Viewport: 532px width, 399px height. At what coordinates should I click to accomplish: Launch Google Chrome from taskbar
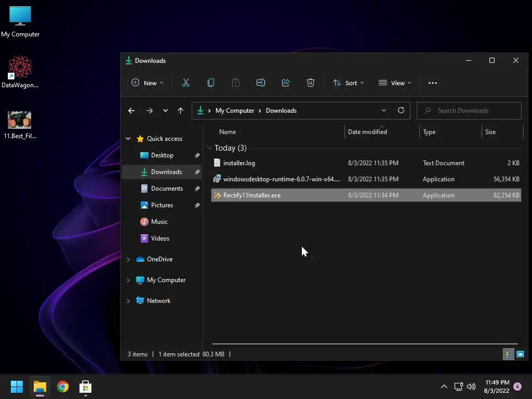(x=63, y=387)
